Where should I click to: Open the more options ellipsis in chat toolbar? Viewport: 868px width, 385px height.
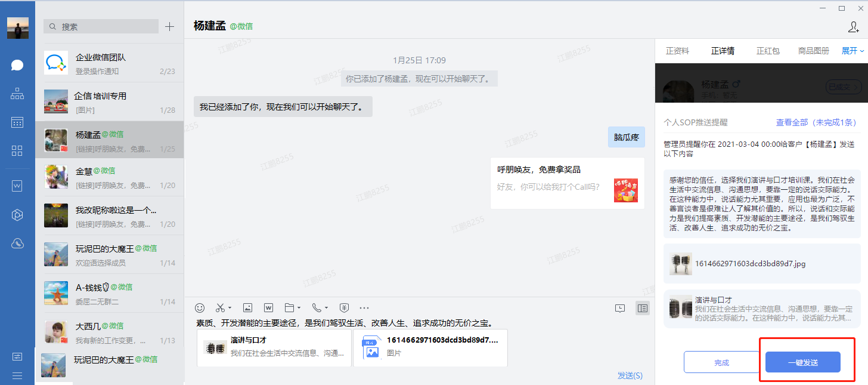coord(364,308)
